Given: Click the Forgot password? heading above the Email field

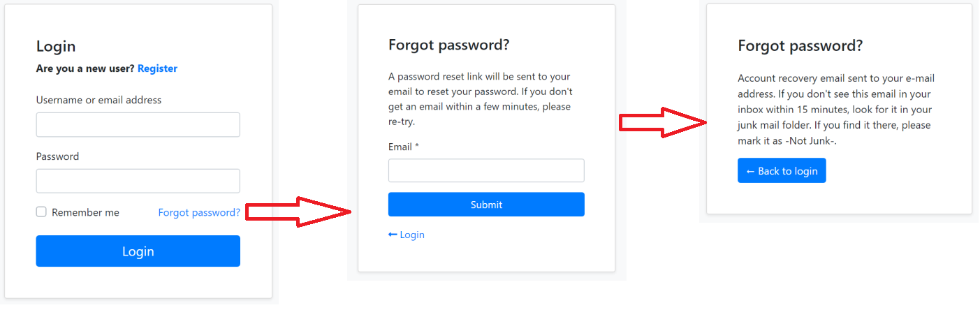Looking at the screenshot, I should click(x=448, y=45).
